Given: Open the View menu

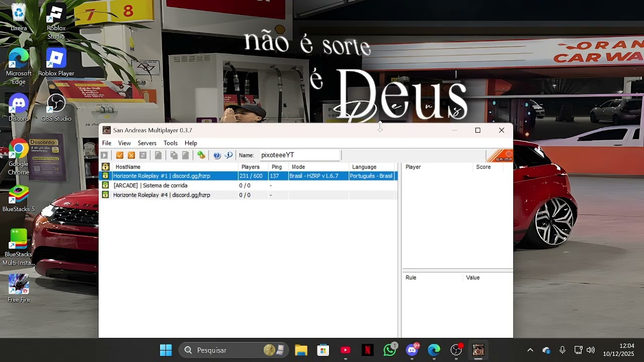Looking at the screenshot, I should point(124,143).
